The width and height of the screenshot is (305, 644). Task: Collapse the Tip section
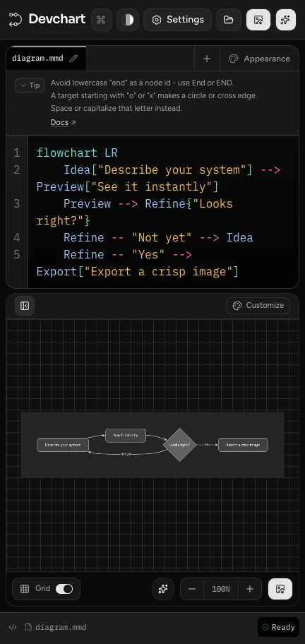[x=30, y=85]
